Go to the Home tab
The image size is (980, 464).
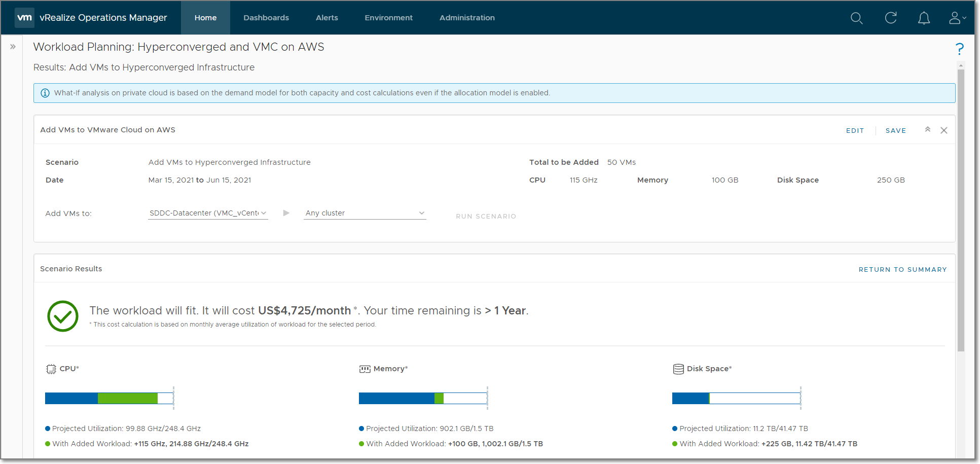click(x=205, y=18)
